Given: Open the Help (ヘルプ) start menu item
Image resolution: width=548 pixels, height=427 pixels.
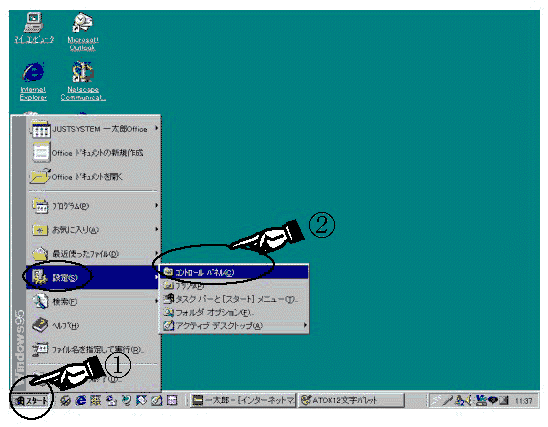Looking at the screenshot, I should tap(92, 325).
